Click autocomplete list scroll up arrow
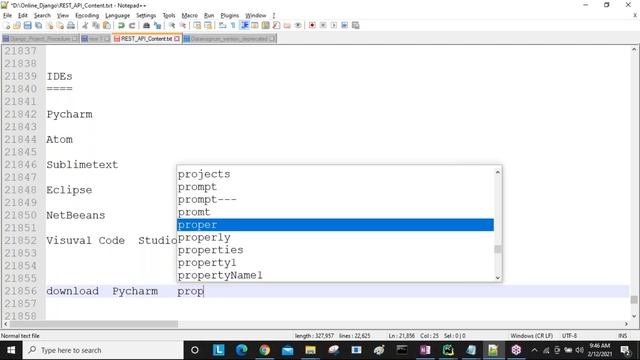The image size is (640, 360). click(498, 172)
